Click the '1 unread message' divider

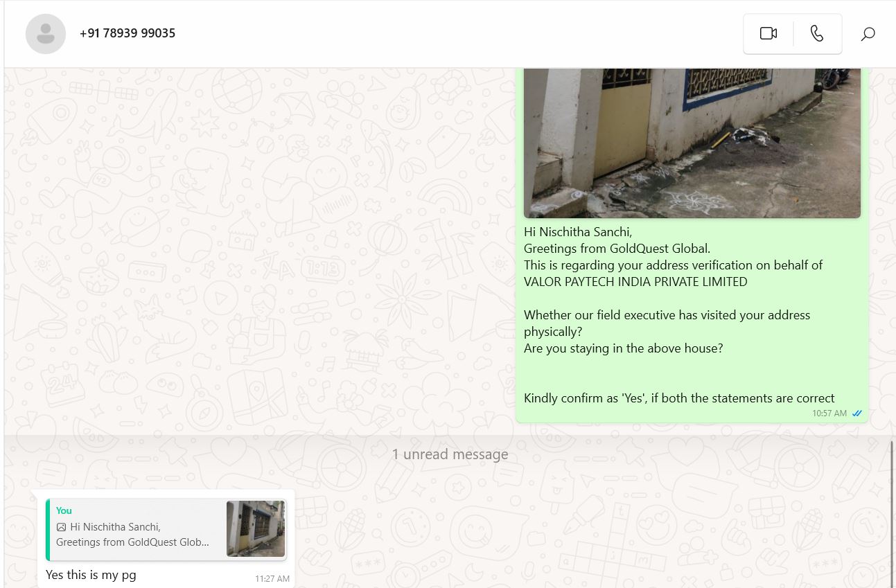(x=450, y=454)
